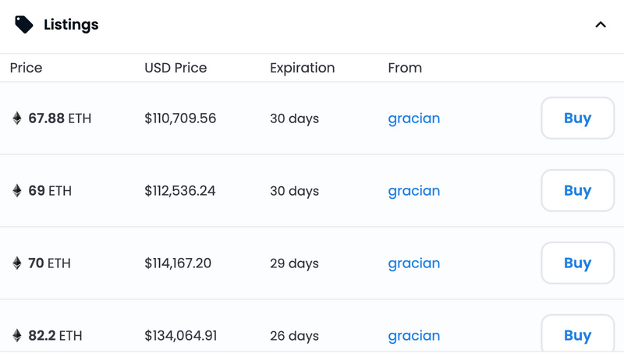Open gracian profile on 67.88 ETH row
Viewport: 624px width, 364px height.
(x=414, y=119)
